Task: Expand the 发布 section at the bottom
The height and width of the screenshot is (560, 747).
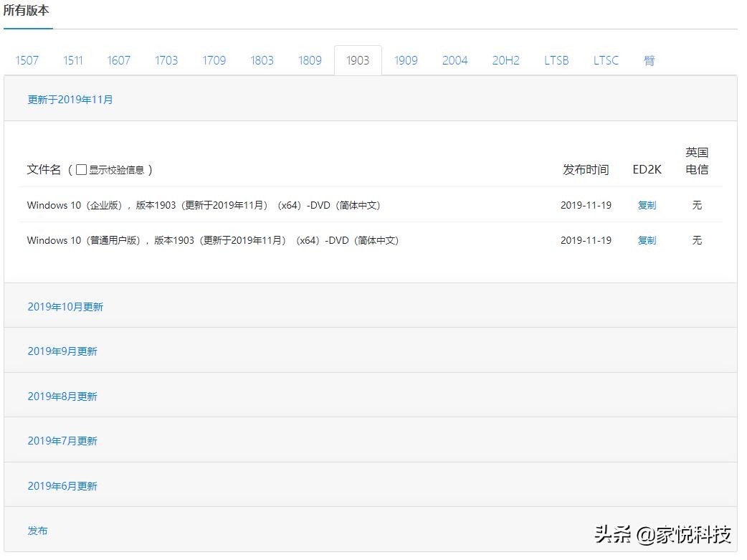Action: 38,531
